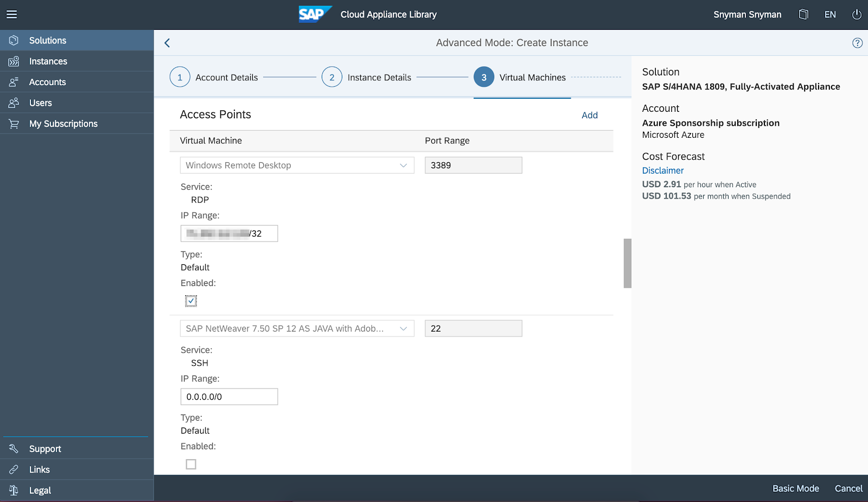Image resolution: width=868 pixels, height=502 pixels.
Task: Click the Cloud Appliance Library title
Action: (388, 15)
